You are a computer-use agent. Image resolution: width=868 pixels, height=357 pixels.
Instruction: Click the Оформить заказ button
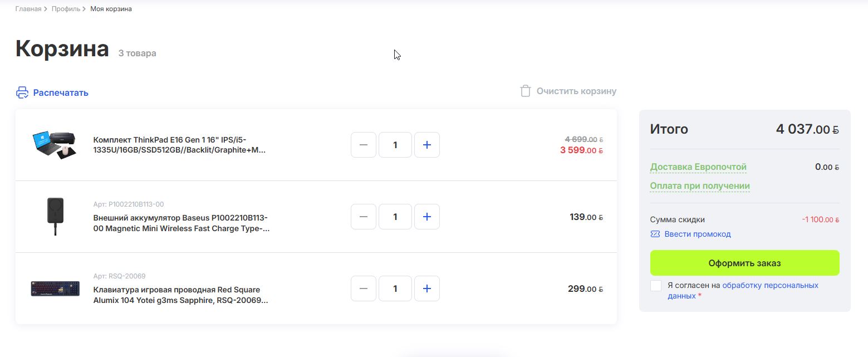coord(744,263)
